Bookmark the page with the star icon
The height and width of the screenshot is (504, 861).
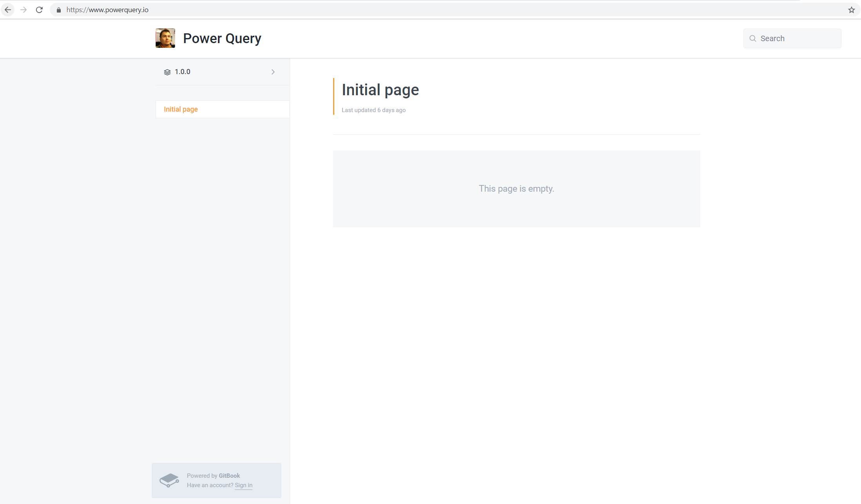[x=851, y=9]
